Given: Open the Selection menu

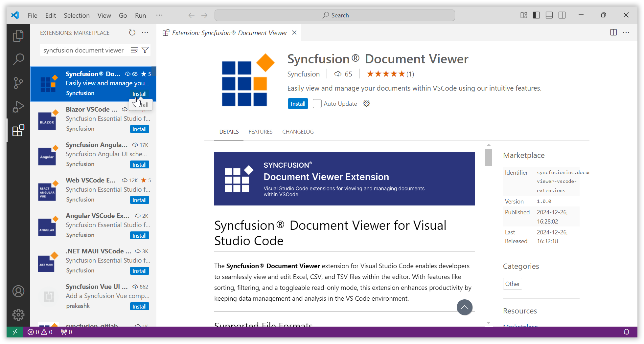Looking at the screenshot, I should click(x=77, y=15).
